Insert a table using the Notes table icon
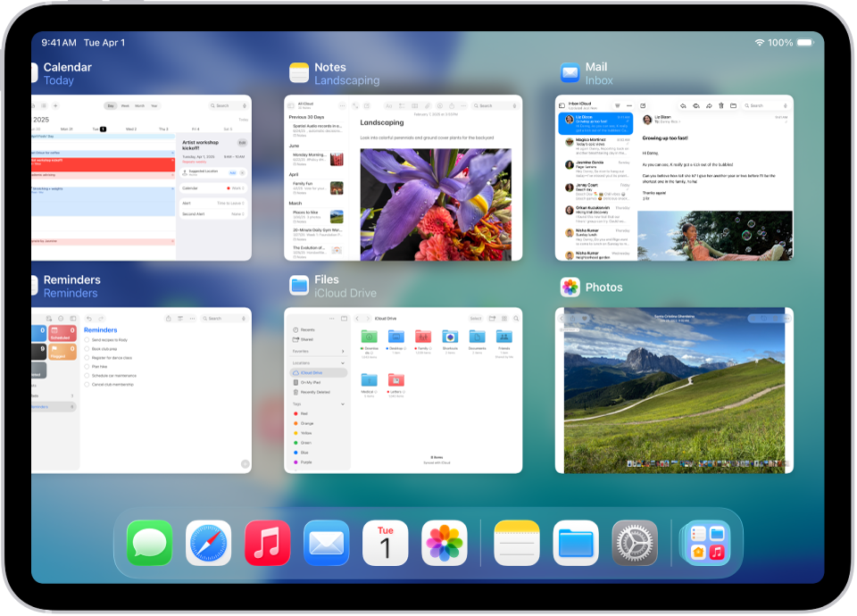Screen dimensions: 857x616 [414, 105]
